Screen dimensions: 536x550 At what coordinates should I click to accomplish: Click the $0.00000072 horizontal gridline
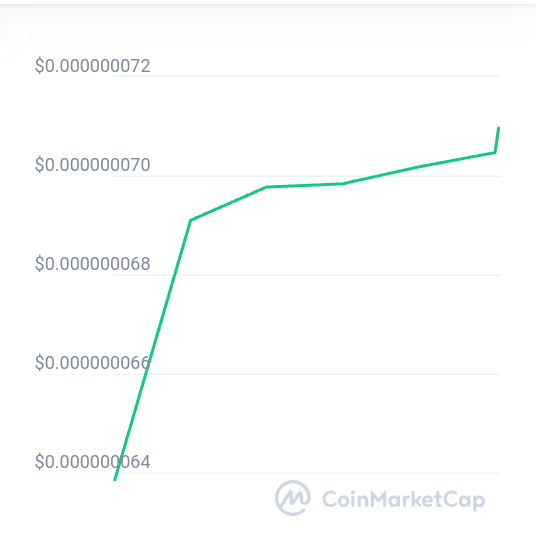tap(307, 75)
